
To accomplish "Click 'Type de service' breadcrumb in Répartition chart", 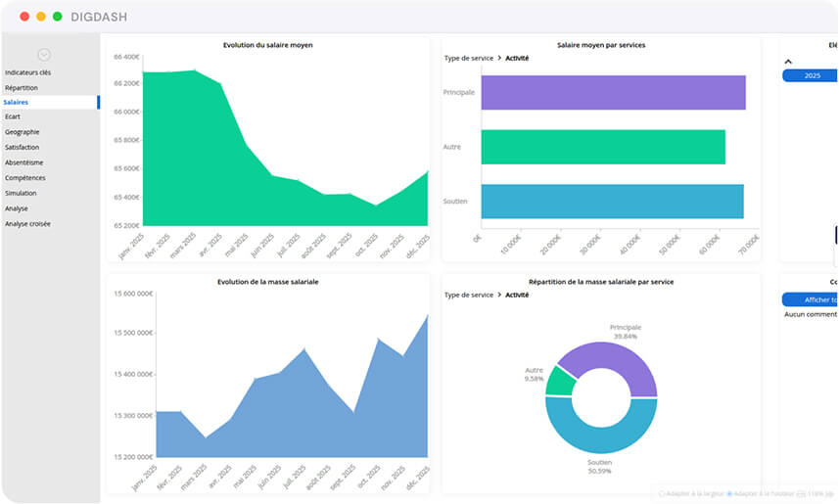I will (469, 295).
